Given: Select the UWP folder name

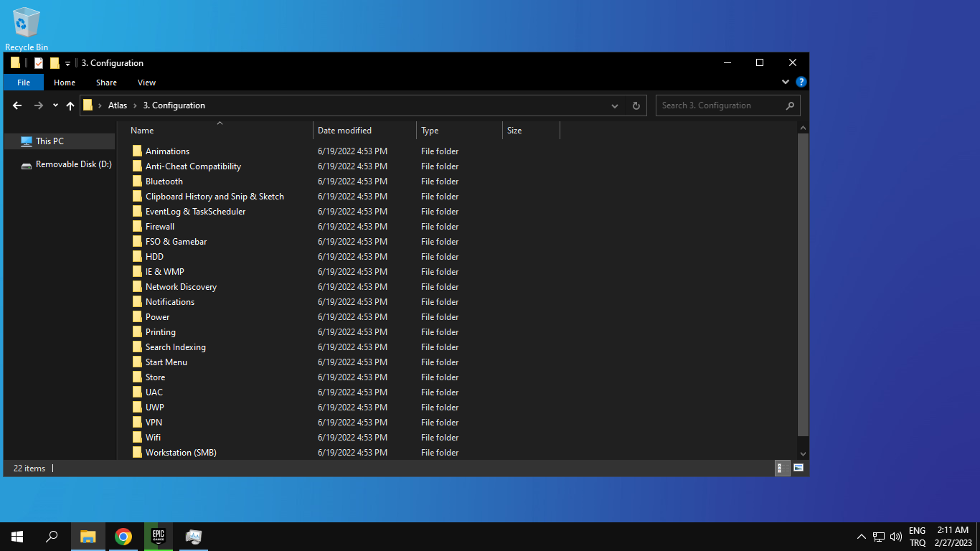Looking at the screenshot, I should click(x=155, y=408).
